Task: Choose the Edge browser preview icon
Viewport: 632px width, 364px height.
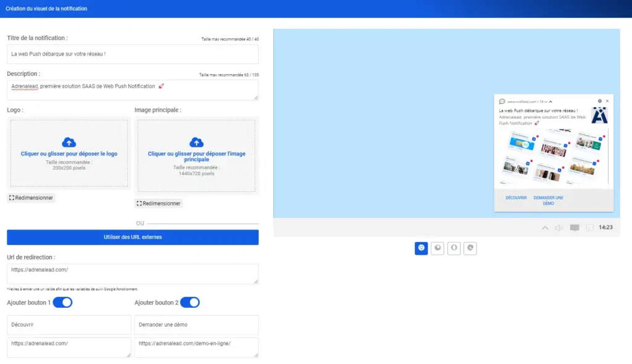Action: click(x=470, y=248)
